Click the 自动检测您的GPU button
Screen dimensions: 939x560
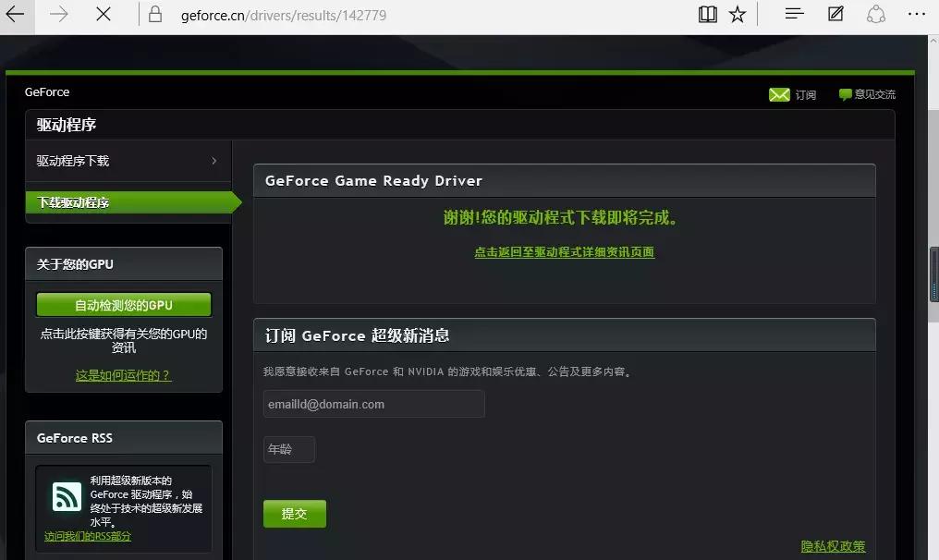click(123, 304)
